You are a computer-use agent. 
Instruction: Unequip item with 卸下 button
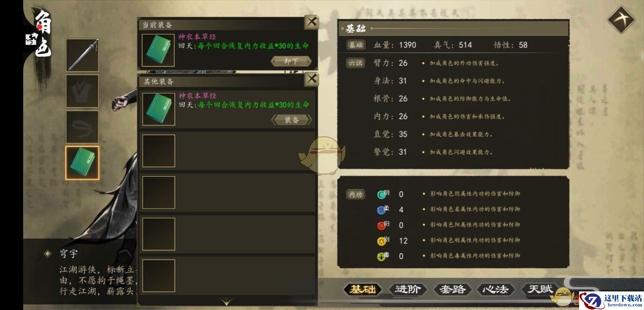tap(291, 61)
